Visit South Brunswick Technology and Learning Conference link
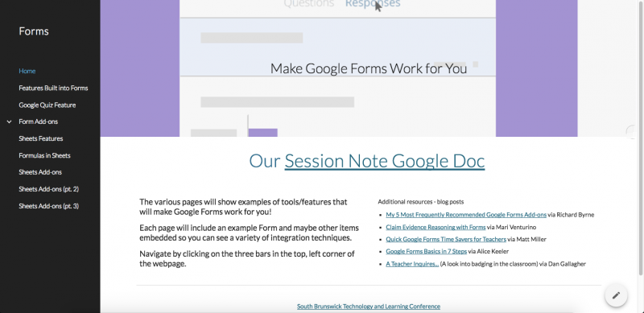 pos(369,307)
